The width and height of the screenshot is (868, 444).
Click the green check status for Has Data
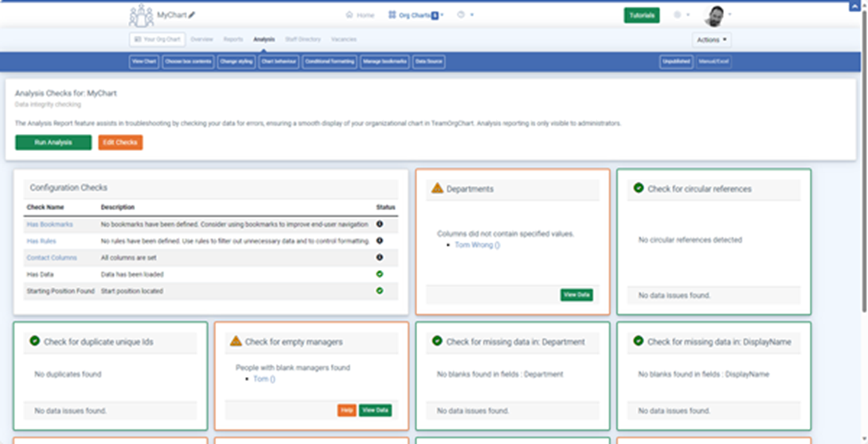380,274
